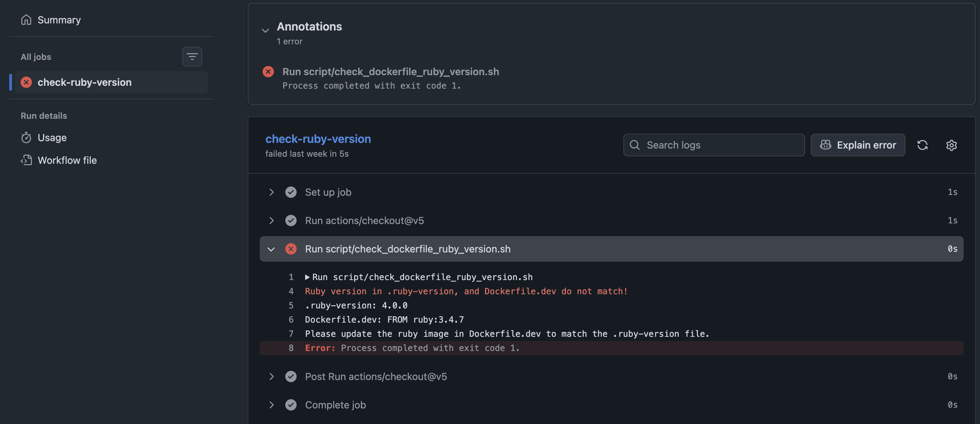The height and width of the screenshot is (424, 980).
Task: Open the log settings gear icon
Action: coord(951,145)
